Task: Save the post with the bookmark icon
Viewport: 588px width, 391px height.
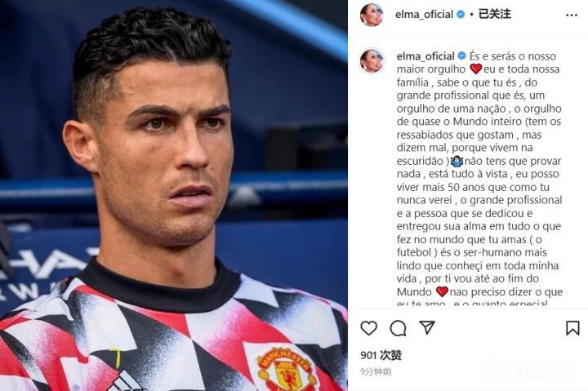Action: tap(572, 328)
